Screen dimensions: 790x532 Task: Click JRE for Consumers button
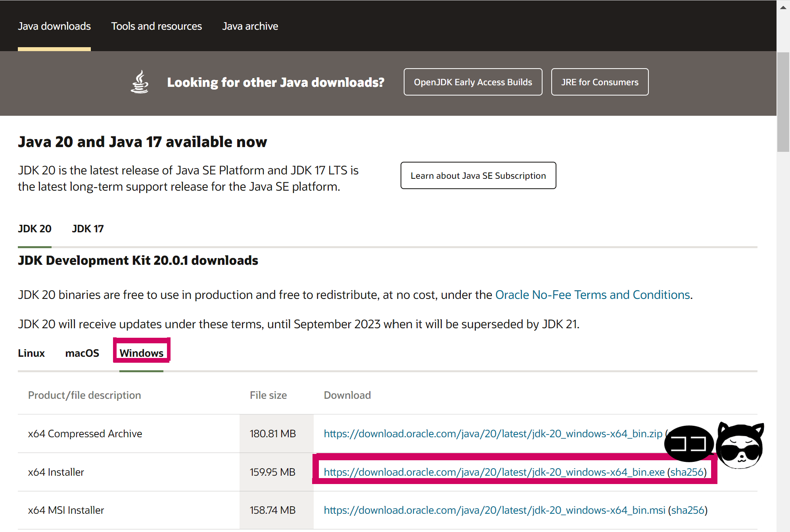tap(600, 82)
